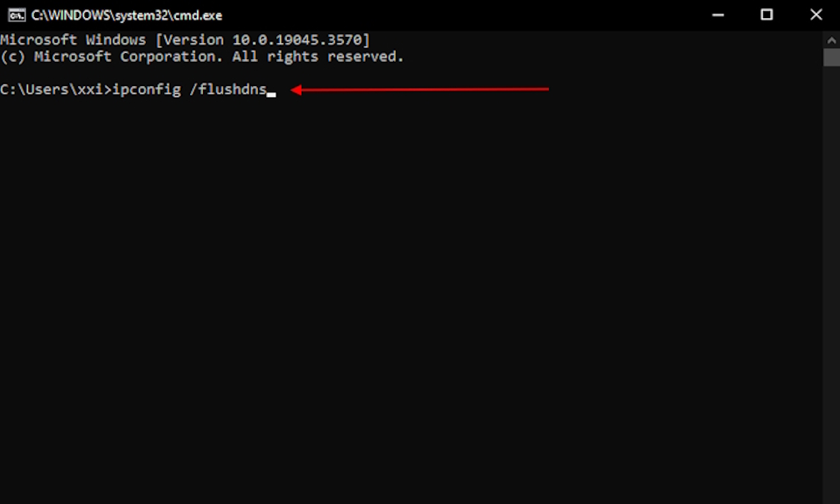Click the scrollbar up arrow
This screenshot has width=840, height=504.
tap(831, 40)
